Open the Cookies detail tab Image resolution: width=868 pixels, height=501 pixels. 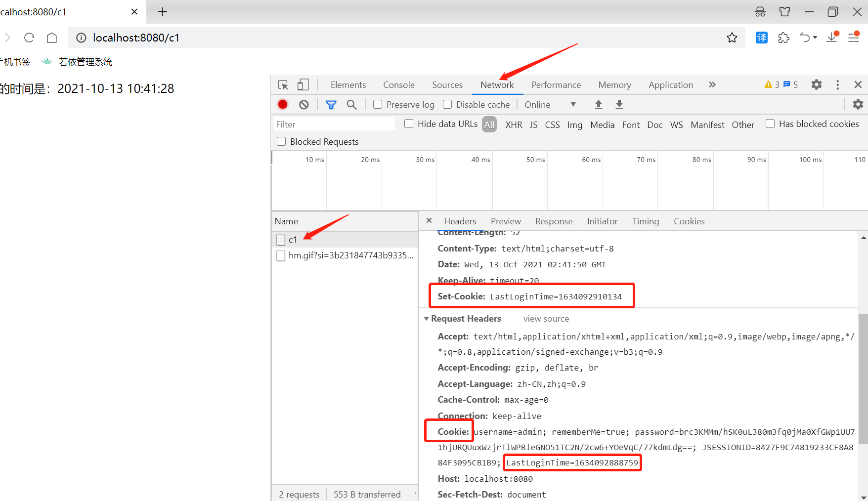tap(689, 221)
